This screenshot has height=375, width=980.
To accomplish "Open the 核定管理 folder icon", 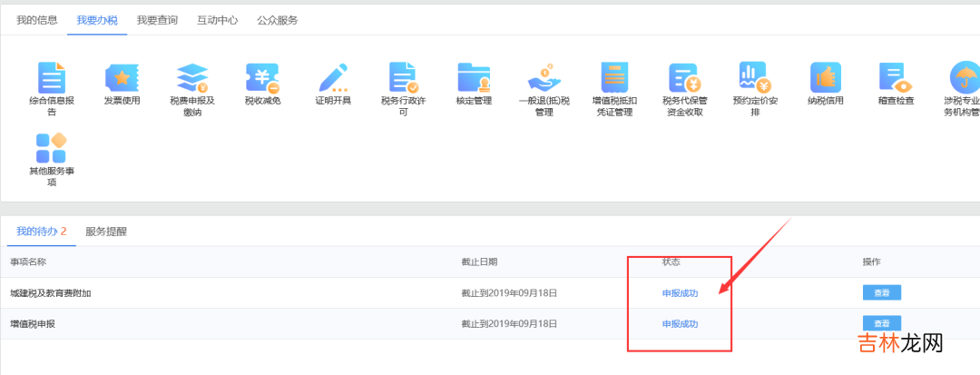I will 474,79.
